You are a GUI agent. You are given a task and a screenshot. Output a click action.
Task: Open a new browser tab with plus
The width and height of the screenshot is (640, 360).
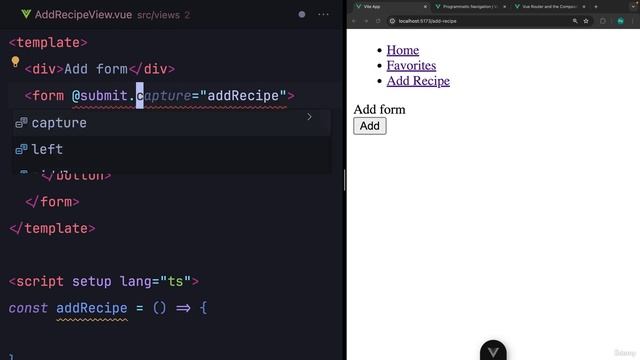coord(596,7)
